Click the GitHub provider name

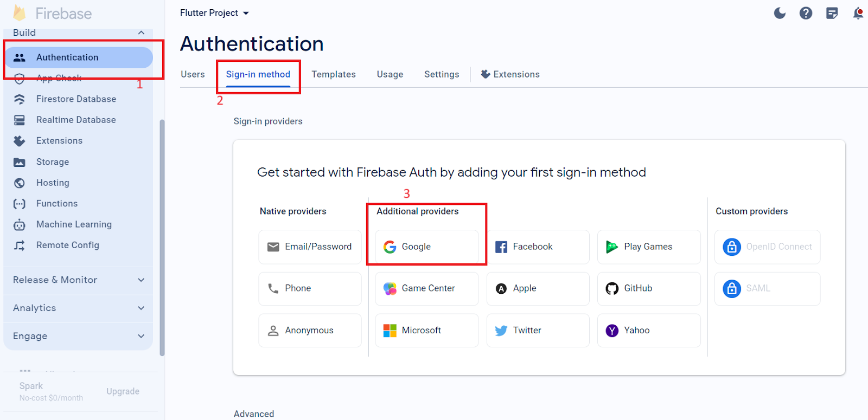638,289
